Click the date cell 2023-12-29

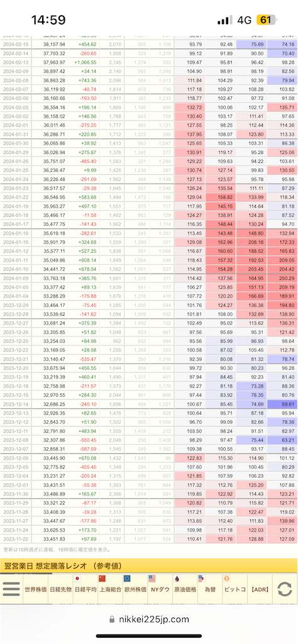tap(16, 304)
